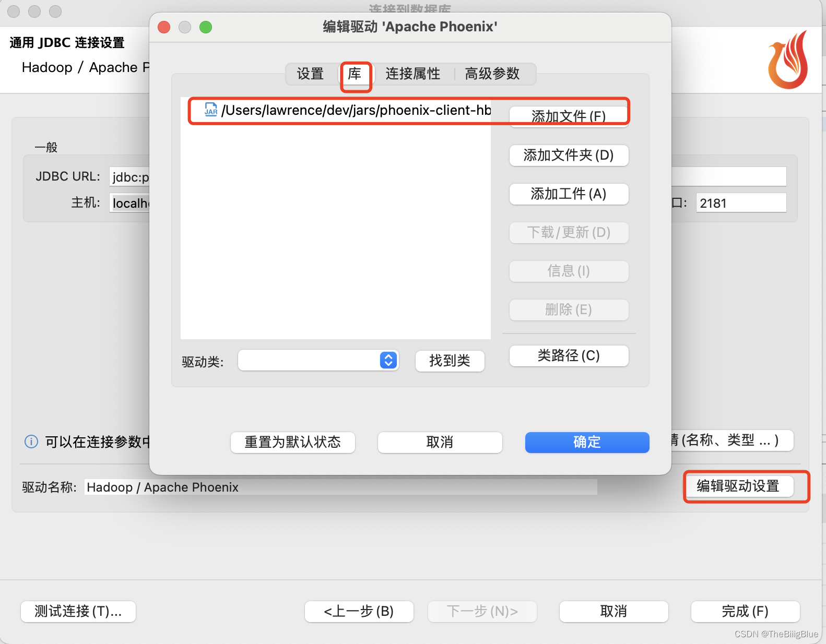Open the 连接属性 tab
This screenshot has width=826, height=644.
tap(412, 74)
